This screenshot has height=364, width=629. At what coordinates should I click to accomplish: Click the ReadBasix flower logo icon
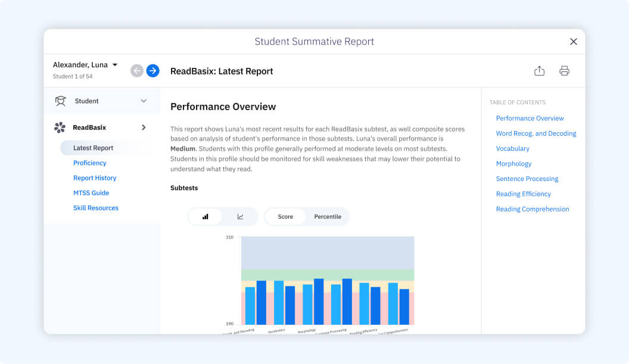tap(60, 127)
